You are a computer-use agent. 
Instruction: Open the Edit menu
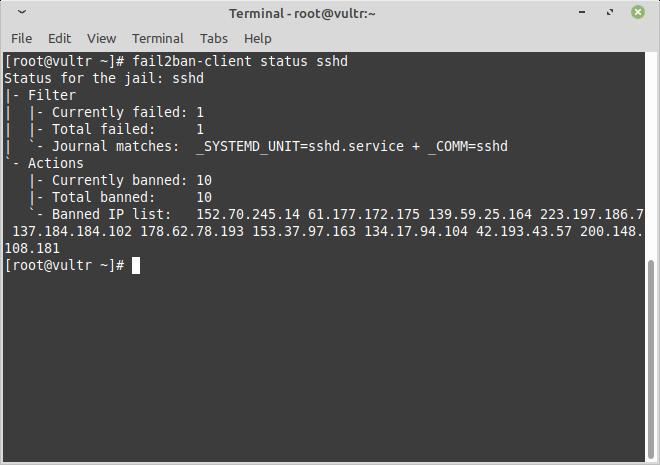pos(59,39)
